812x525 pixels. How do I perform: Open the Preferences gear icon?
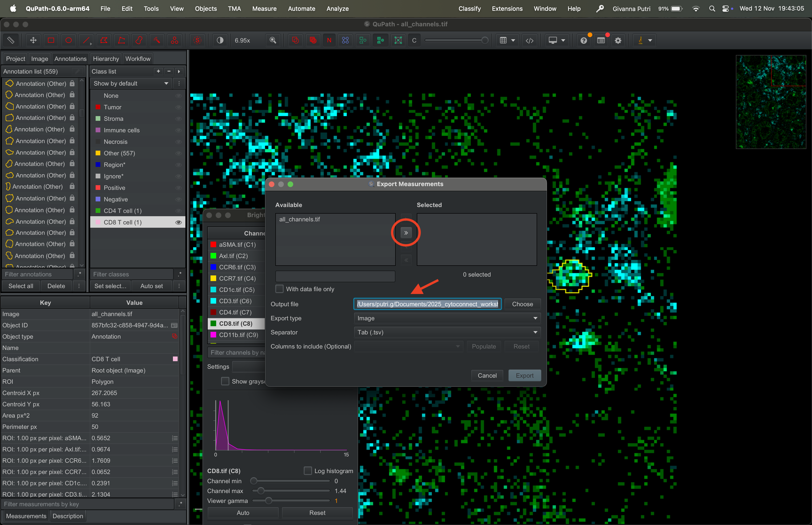pyautogui.click(x=618, y=40)
